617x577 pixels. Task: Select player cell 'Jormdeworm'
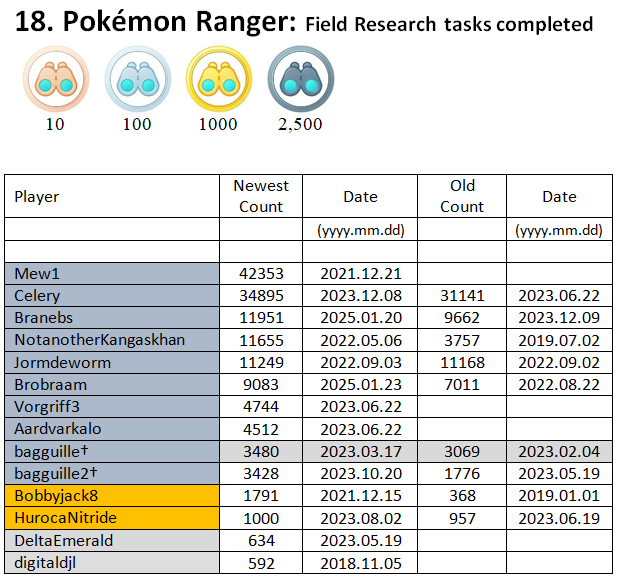(112, 362)
